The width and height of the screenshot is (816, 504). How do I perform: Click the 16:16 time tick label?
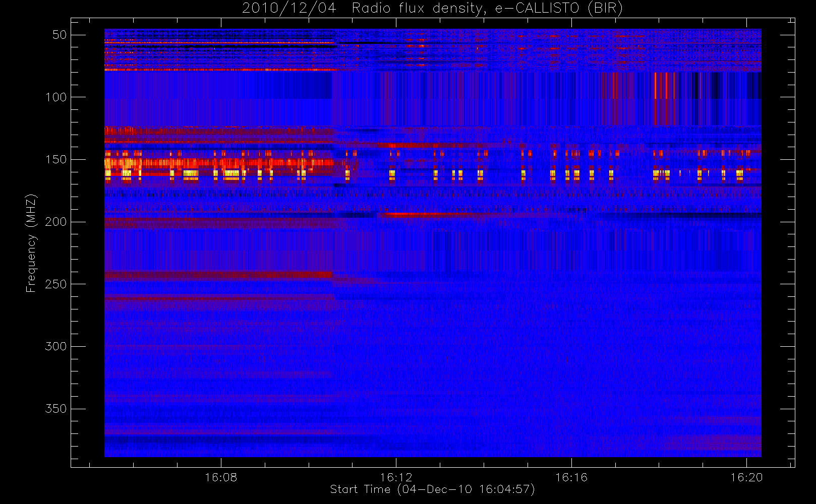(571, 477)
